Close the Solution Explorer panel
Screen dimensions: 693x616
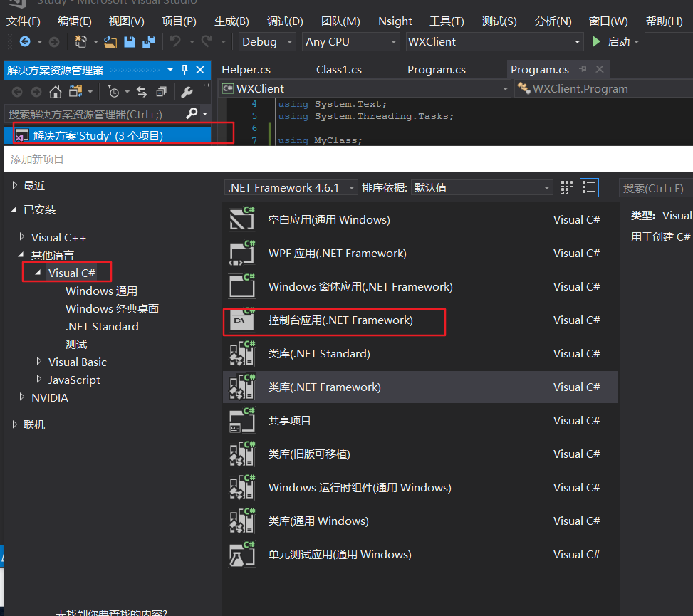199,70
